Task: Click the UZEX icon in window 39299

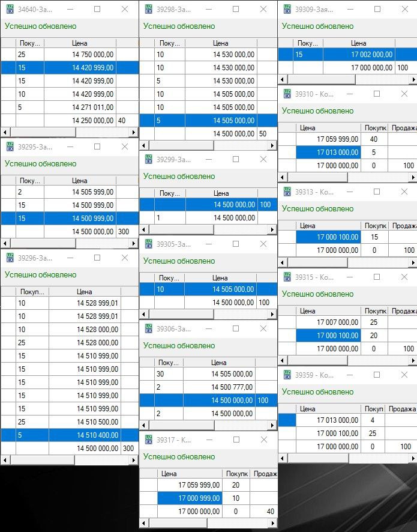Action: [x=148, y=159]
